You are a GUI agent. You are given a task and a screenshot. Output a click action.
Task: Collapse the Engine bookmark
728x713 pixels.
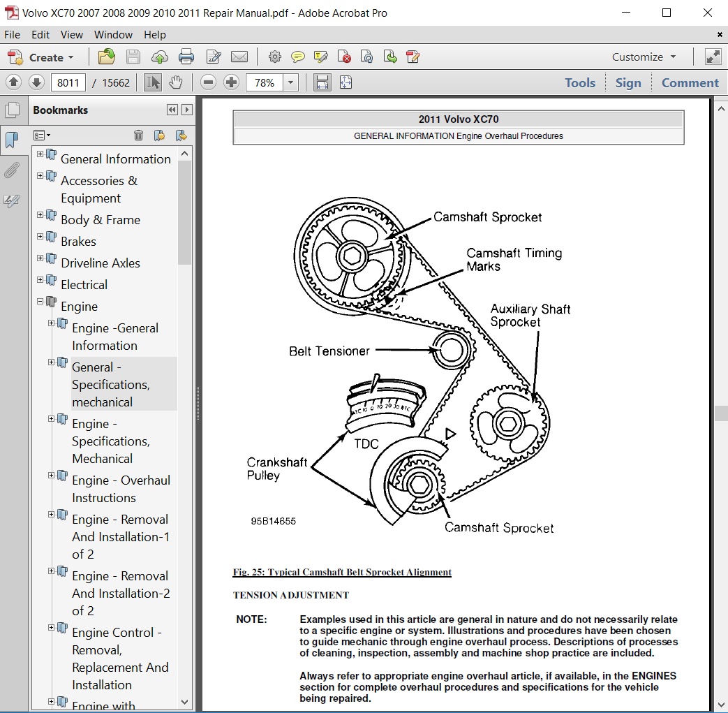[x=40, y=302]
